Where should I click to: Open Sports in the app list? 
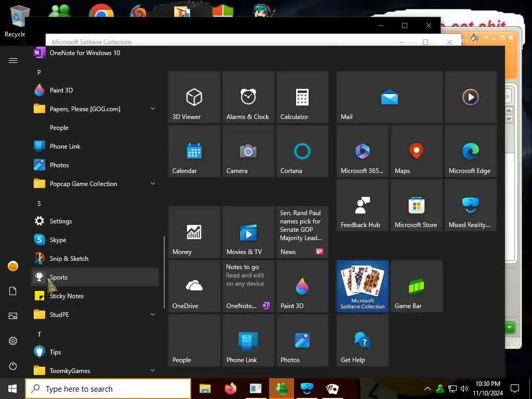(x=95, y=277)
